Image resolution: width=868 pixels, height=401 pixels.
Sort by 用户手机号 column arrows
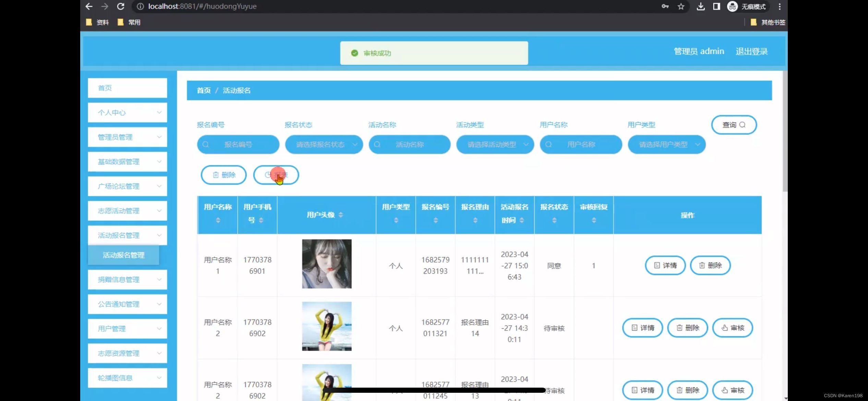(261, 220)
